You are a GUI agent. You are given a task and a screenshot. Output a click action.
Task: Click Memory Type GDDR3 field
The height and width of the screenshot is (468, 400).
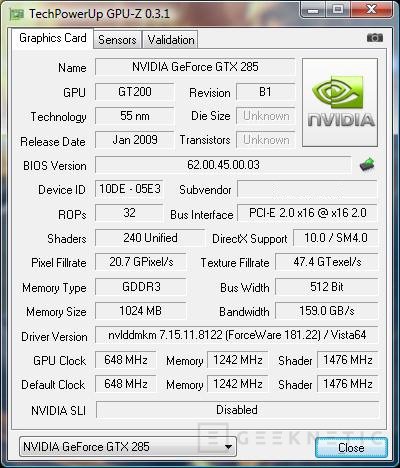point(141,287)
